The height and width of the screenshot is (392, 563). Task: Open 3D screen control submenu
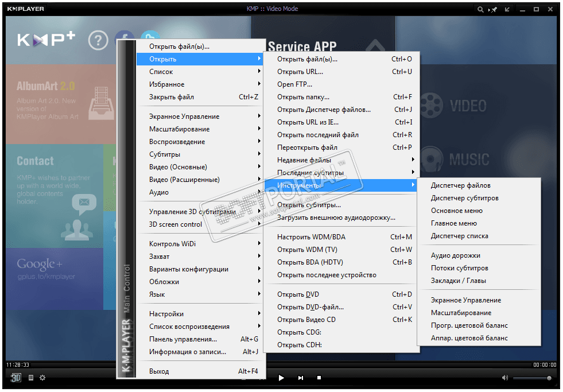coord(200,224)
